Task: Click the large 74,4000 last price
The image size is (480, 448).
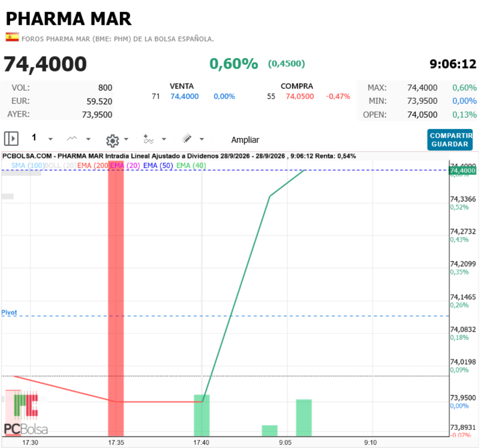Action: (x=45, y=64)
